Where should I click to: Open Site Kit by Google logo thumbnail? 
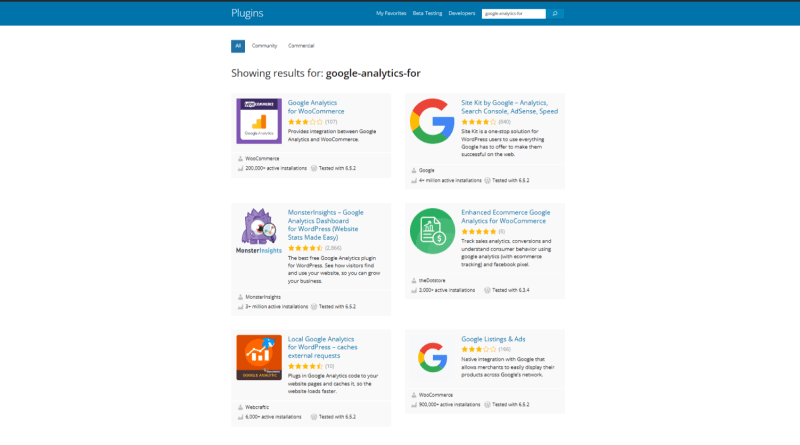tap(432, 121)
